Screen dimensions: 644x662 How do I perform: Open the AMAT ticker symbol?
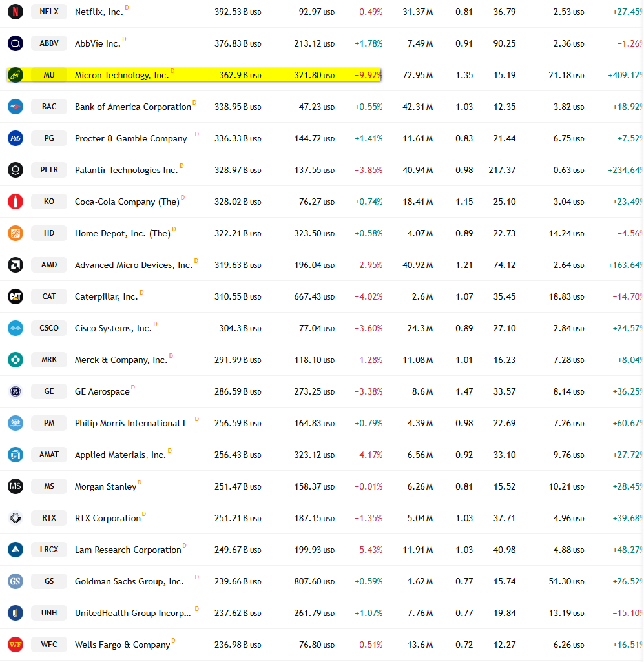(49, 455)
